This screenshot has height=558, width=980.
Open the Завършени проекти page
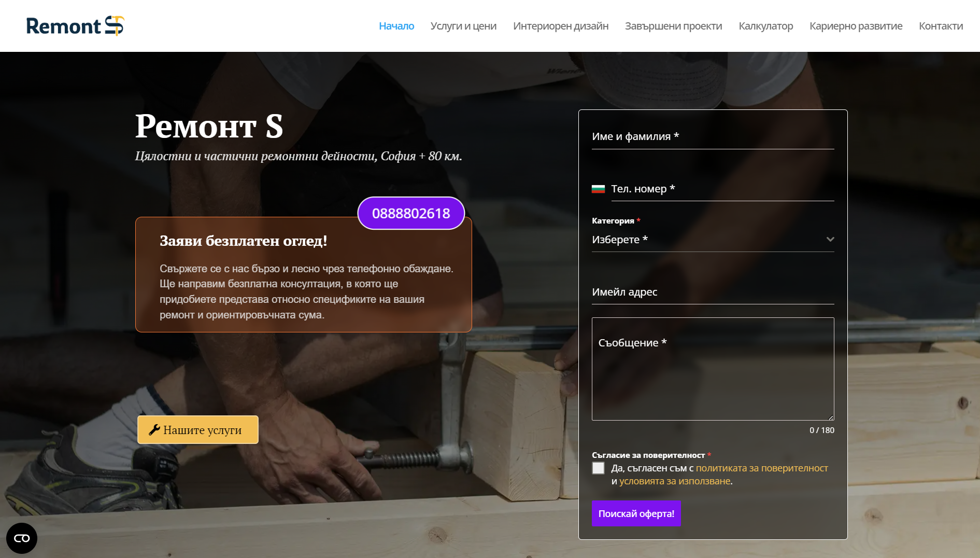coord(673,26)
